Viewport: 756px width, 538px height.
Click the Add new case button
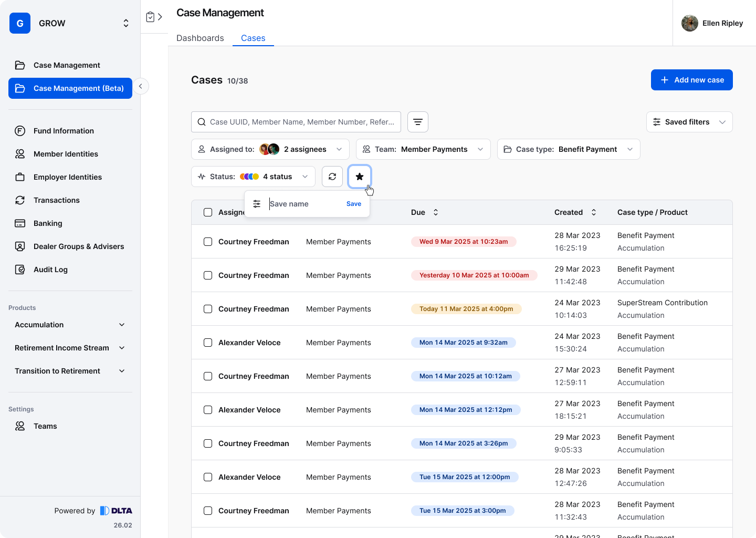[x=691, y=80]
